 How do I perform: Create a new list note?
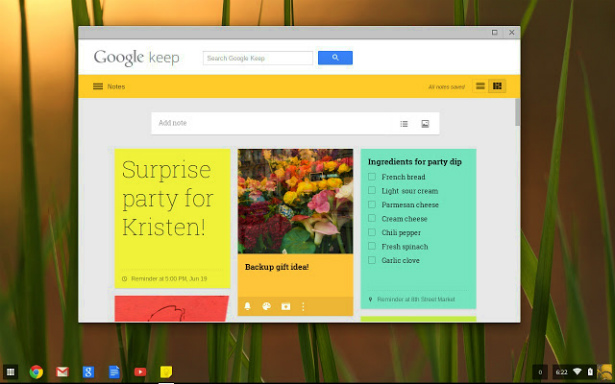(404, 124)
